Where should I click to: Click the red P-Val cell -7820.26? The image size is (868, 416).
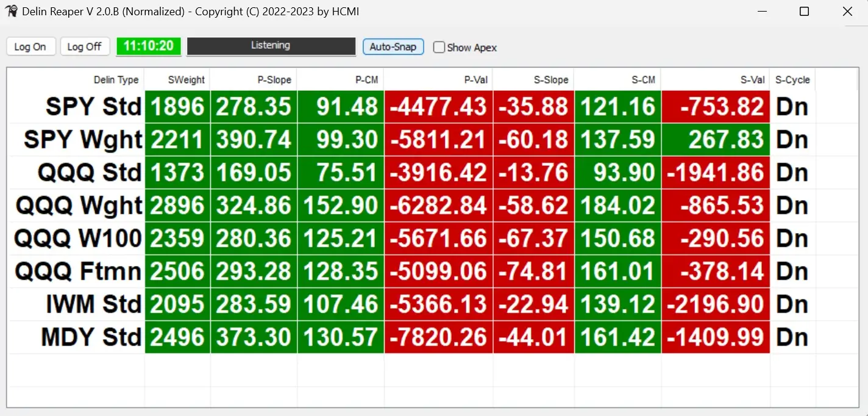438,337
